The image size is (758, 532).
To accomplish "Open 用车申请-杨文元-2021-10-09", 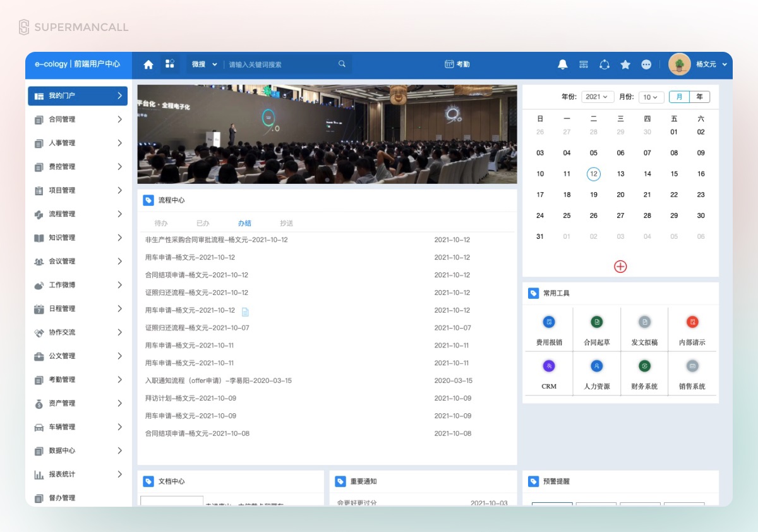I will click(x=191, y=416).
